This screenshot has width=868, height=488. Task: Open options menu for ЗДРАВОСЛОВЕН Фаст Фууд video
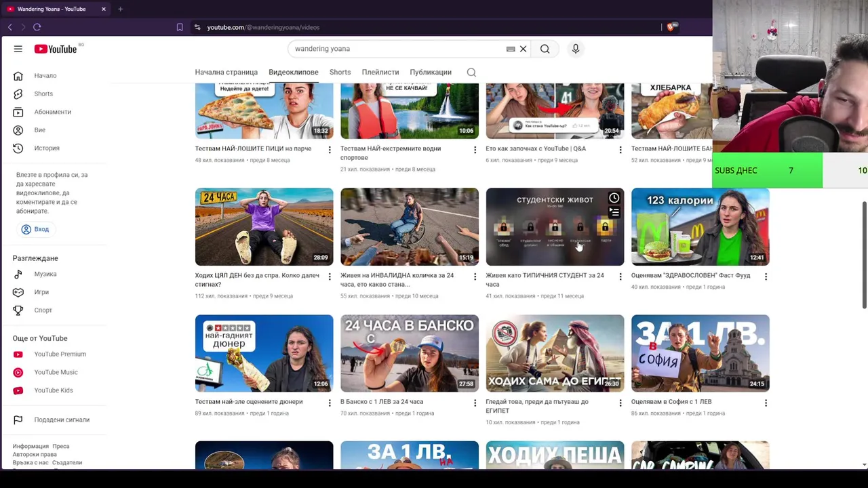click(x=766, y=277)
